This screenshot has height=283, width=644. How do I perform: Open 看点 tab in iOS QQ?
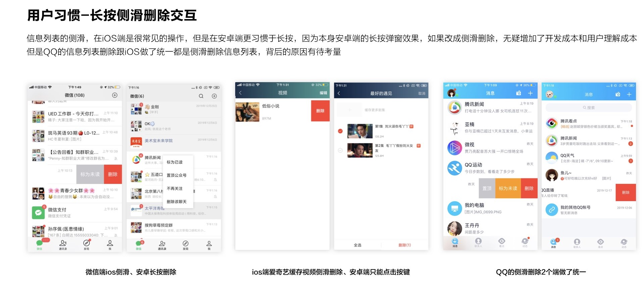502,242
